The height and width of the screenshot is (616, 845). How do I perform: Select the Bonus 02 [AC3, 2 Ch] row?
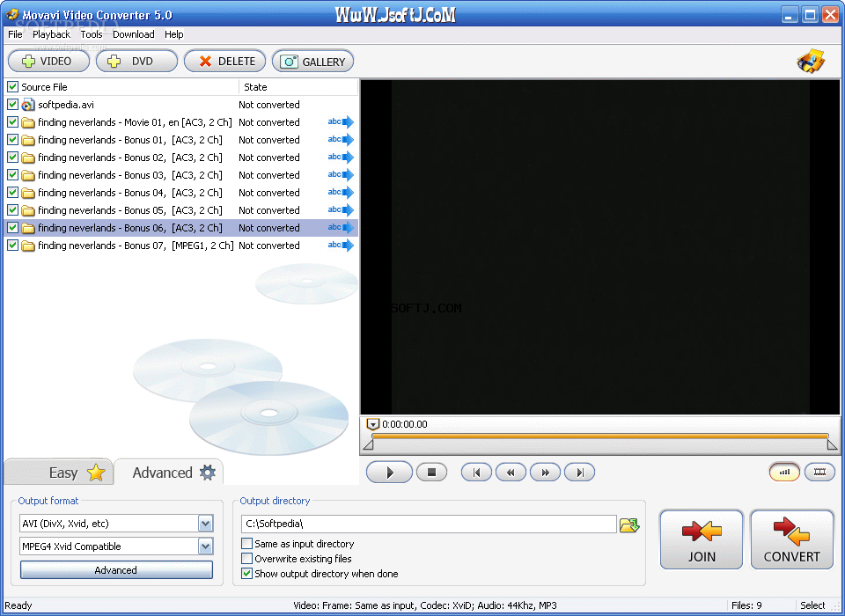point(181,157)
